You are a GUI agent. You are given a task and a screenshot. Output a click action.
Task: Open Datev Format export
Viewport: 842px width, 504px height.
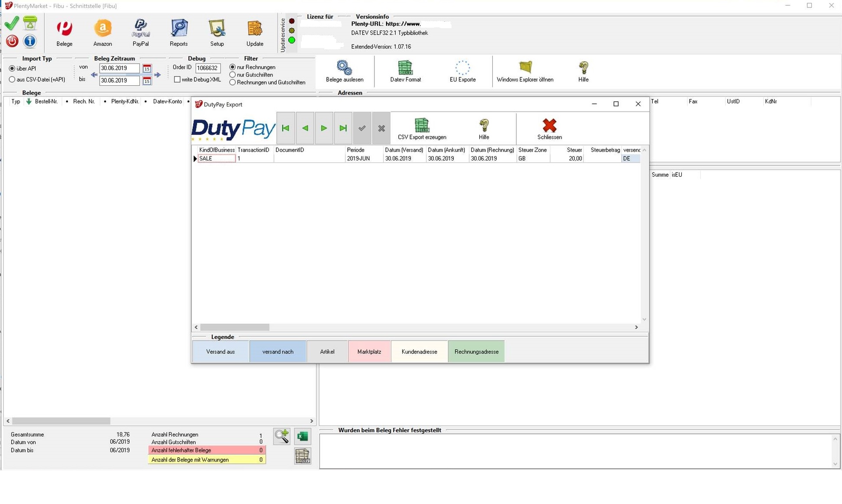(x=406, y=71)
